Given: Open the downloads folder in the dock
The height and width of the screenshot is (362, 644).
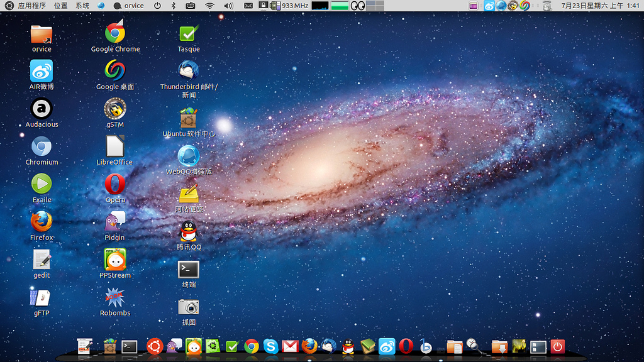Looking at the screenshot, I should click(x=499, y=347).
